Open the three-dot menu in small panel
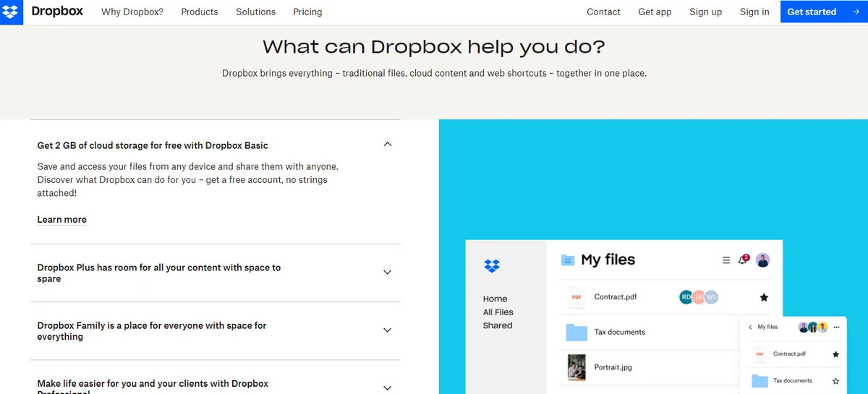The image size is (868, 394). 837,327
